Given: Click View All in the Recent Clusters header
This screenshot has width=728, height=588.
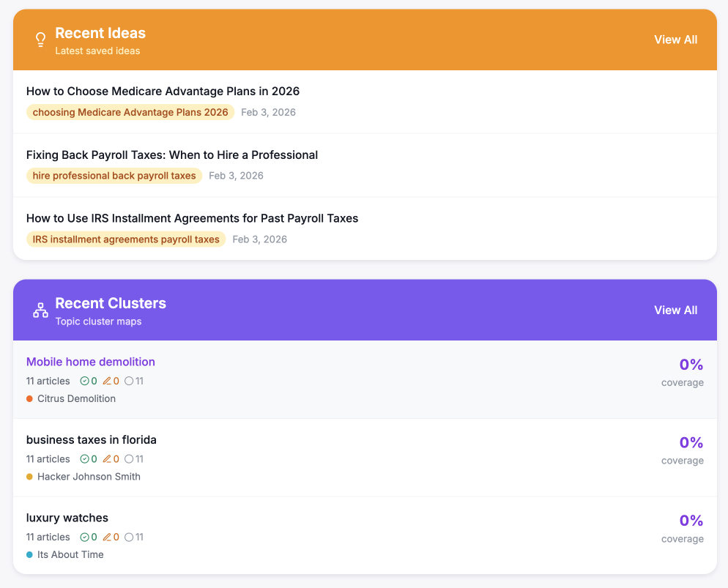Looking at the screenshot, I should click(x=675, y=310).
